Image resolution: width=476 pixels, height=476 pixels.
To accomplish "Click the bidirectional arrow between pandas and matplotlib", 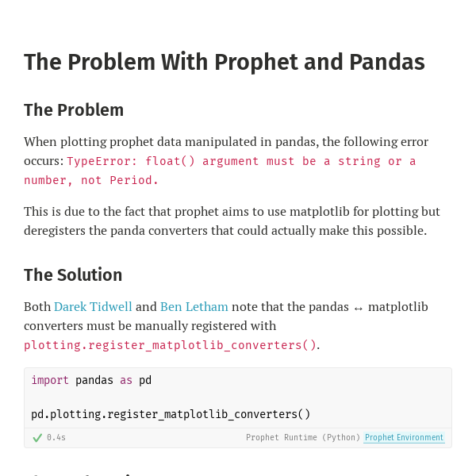I will tap(359, 309).
